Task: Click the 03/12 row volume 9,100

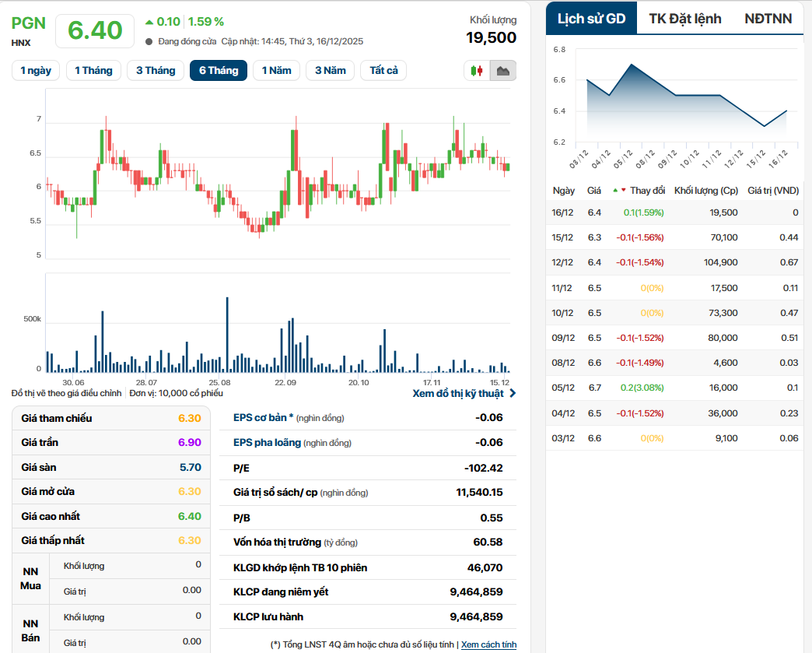Action: [726, 438]
